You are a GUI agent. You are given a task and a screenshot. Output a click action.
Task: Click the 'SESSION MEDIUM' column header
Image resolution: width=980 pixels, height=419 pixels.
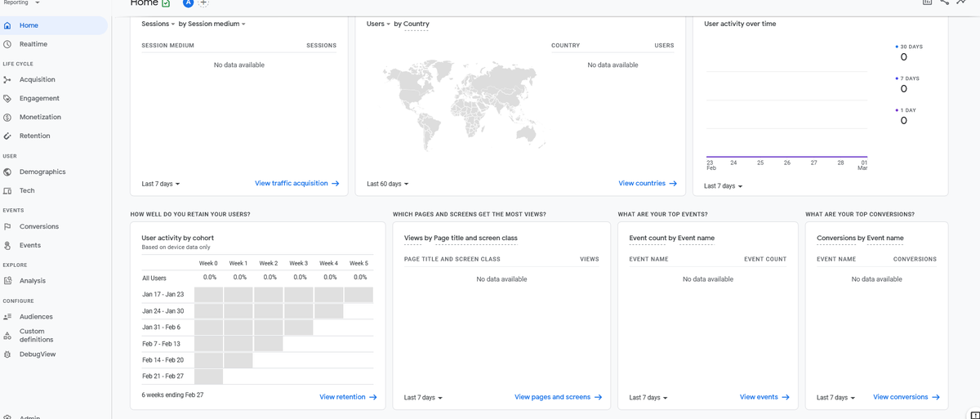point(167,46)
